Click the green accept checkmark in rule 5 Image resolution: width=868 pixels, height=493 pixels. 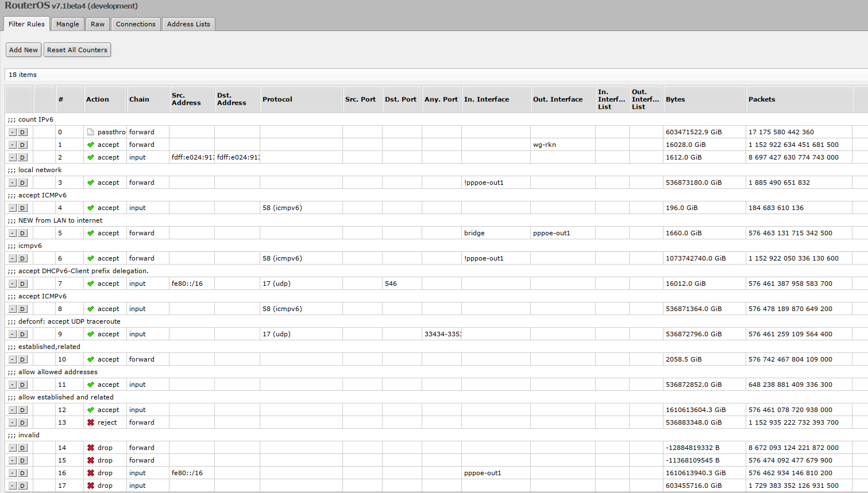coord(91,233)
